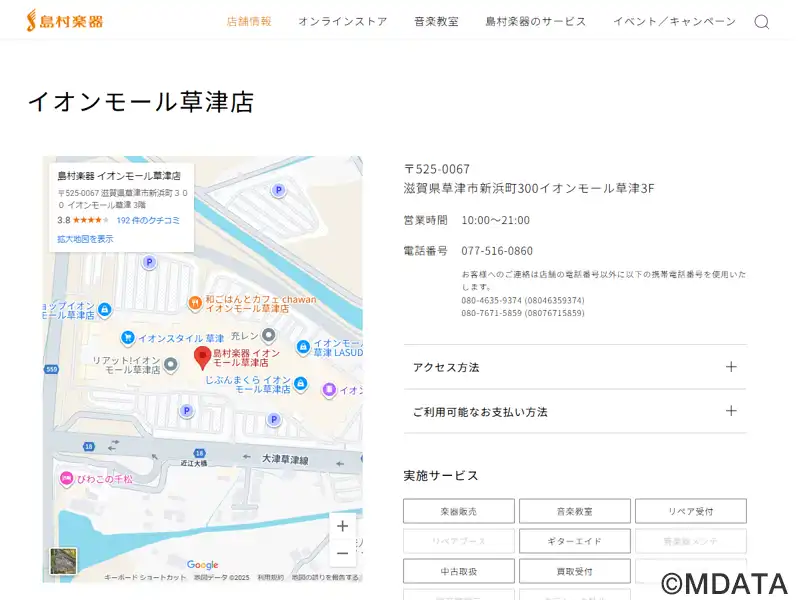
Task: Click the route 559 road badge
Action: point(52,369)
